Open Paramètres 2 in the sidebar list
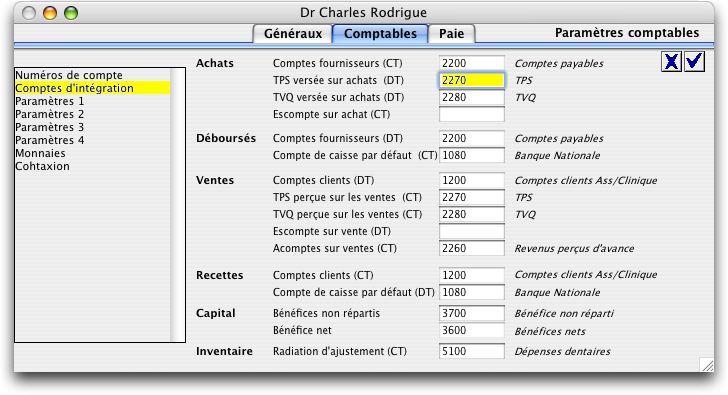 pos(92,114)
